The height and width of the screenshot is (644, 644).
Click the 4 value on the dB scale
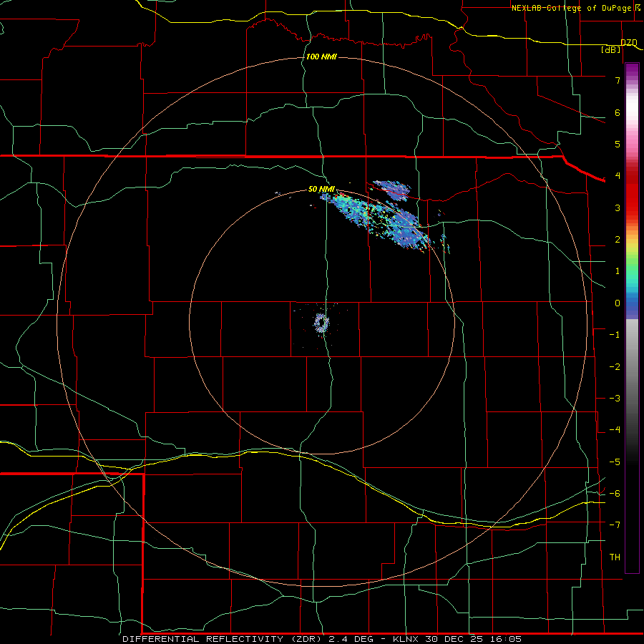(x=618, y=176)
